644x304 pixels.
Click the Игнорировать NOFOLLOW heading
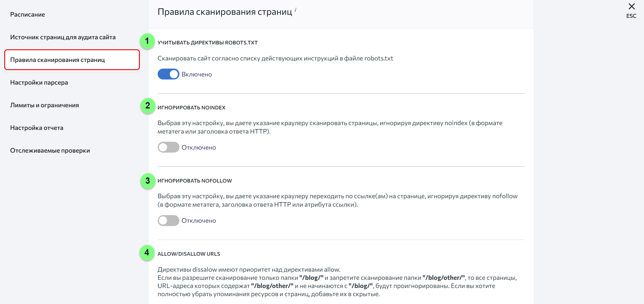click(195, 181)
